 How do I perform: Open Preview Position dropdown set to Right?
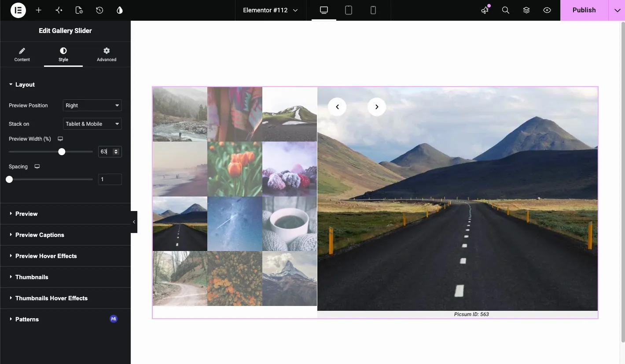point(92,106)
